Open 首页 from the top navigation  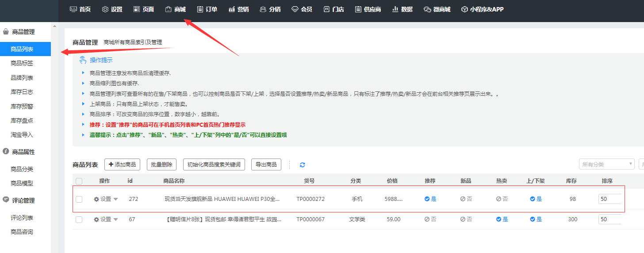click(80, 9)
